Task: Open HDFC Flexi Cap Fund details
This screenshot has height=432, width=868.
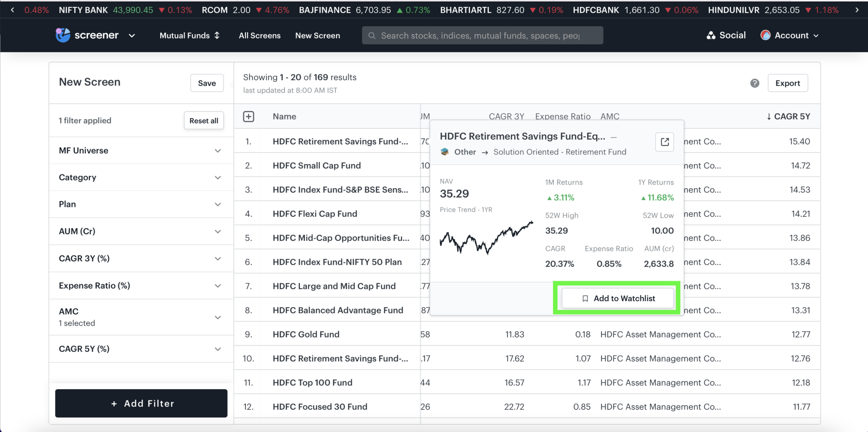Action: [314, 213]
